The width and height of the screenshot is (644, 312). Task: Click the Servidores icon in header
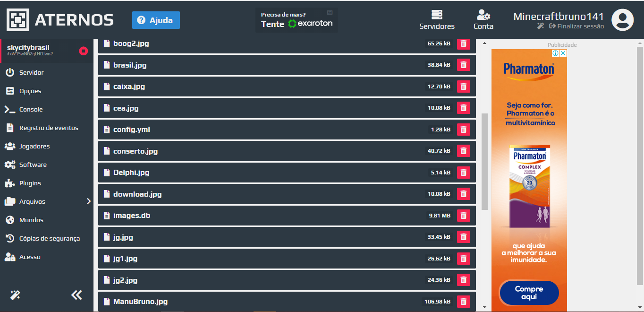[437, 15]
